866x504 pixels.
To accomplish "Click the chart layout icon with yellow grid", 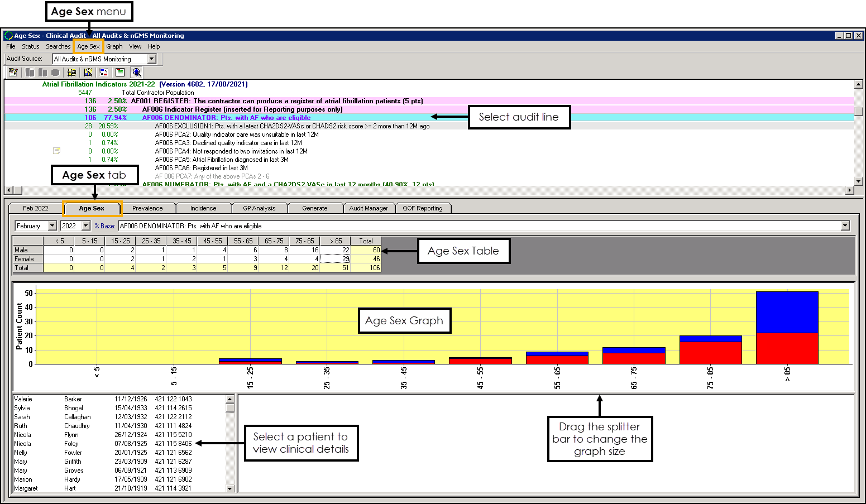I will tap(71, 73).
